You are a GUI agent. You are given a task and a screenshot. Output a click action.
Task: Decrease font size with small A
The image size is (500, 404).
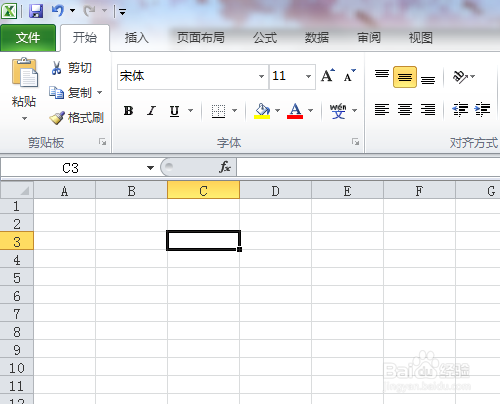pos(349,76)
